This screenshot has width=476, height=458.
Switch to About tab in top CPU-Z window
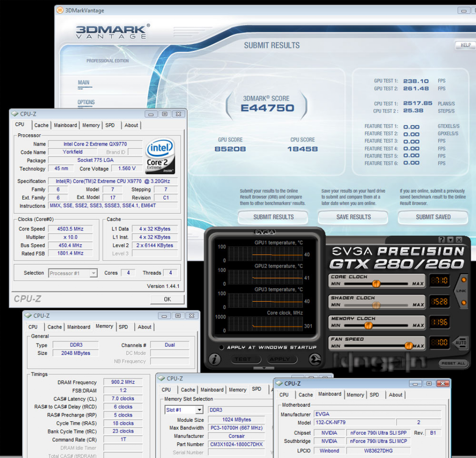click(131, 125)
